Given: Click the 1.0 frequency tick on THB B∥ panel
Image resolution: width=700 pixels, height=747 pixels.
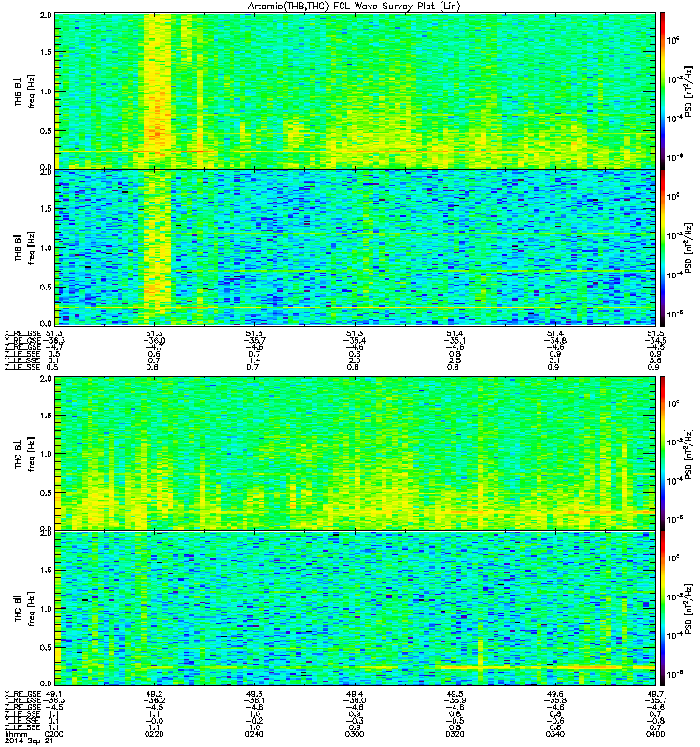Looking at the screenshot, I should [x=46, y=247].
